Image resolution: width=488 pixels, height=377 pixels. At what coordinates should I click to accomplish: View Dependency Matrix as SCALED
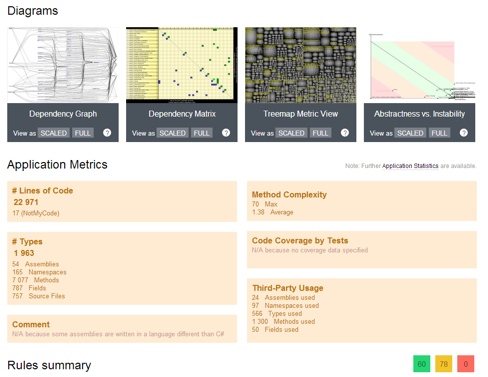(173, 133)
